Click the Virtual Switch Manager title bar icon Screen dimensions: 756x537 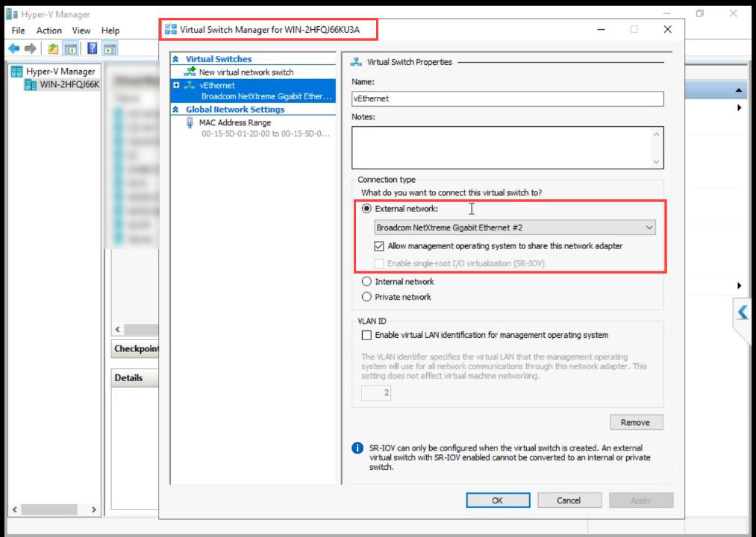tap(170, 29)
